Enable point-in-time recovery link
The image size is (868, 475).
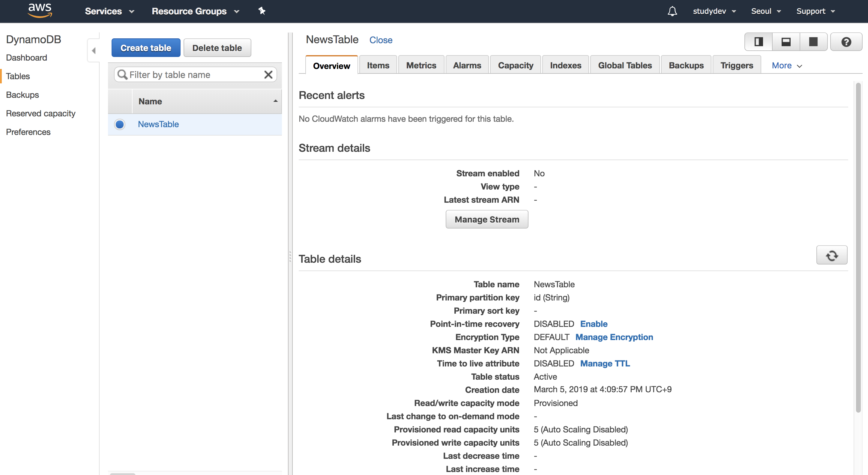click(594, 324)
